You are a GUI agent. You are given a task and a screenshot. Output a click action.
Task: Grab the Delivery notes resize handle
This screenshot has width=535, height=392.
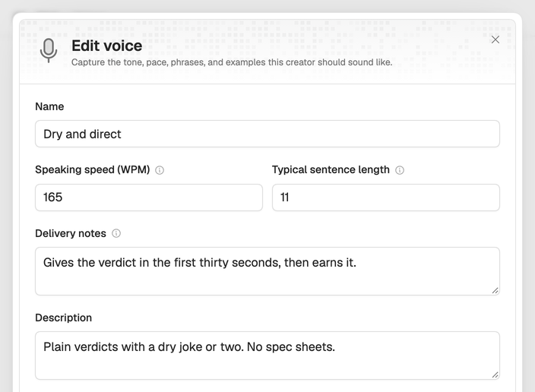[x=495, y=290]
